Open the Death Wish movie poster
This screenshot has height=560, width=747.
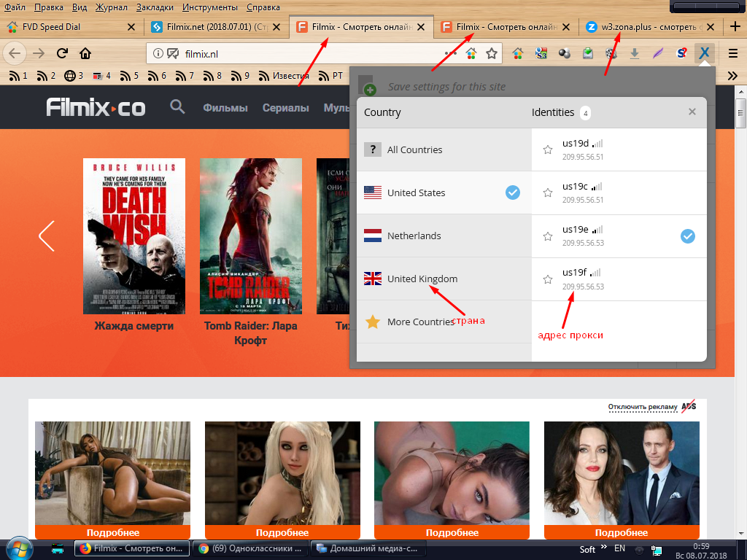[x=133, y=236]
